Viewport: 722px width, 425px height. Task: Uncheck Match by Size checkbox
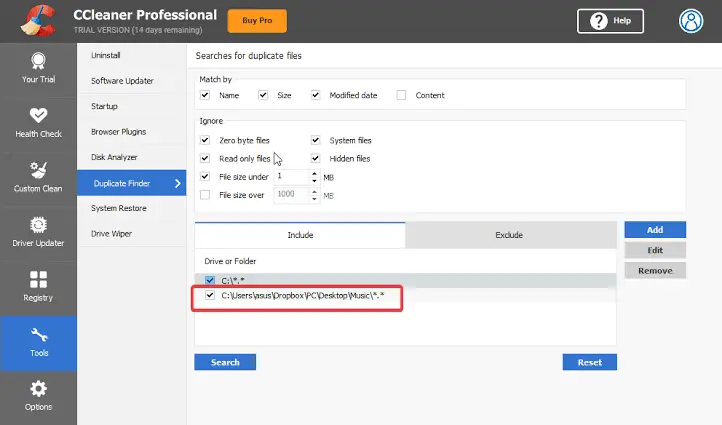coord(263,95)
